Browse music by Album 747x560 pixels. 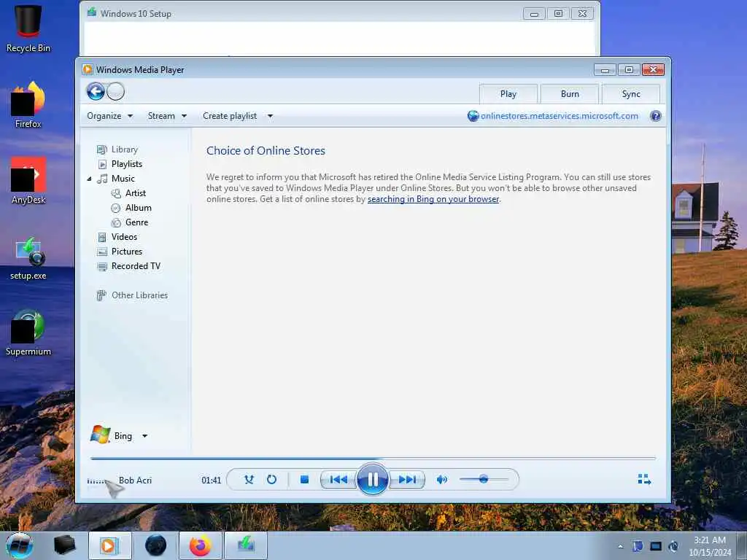pyautogui.click(x=138, y=208)
